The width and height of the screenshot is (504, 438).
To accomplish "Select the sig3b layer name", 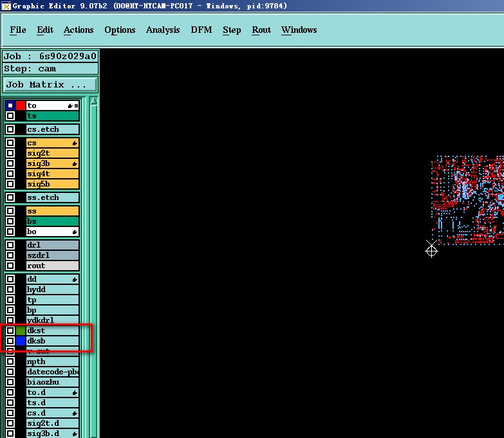I will pyautogui.click(x=53, y=163).
